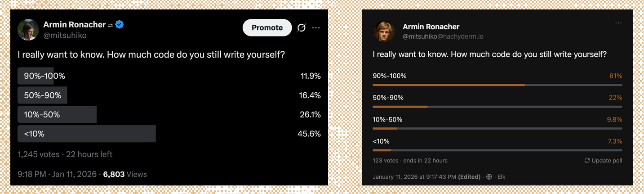644x194 pixels.
Task: Click the refresh icon next to Update poll
Action: tap(587, 161)
